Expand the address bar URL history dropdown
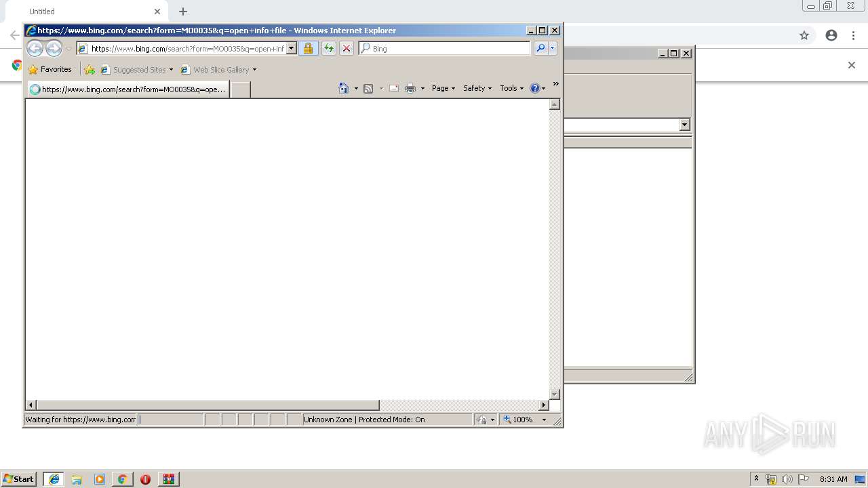The image size is (868, 488). (292, 48)
